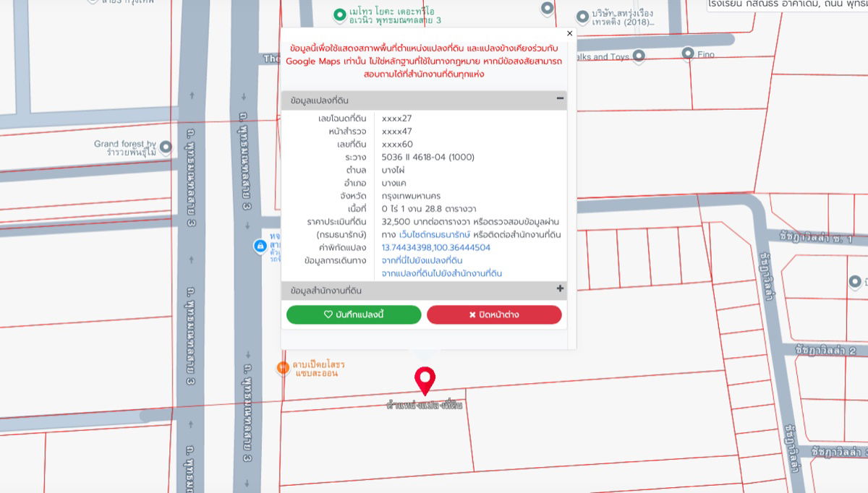
Task: Select the เมโทร โยคะ green map pin
Action: pos(339,14)
